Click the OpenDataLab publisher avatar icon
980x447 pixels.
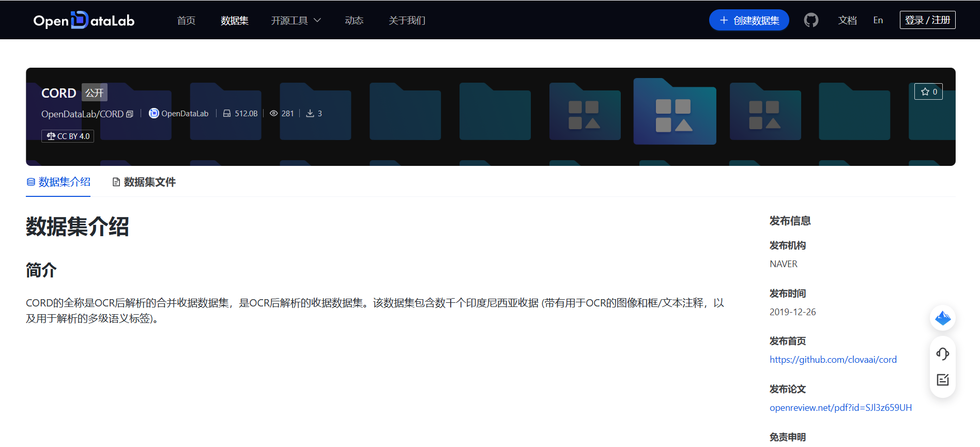pos(154,113)
